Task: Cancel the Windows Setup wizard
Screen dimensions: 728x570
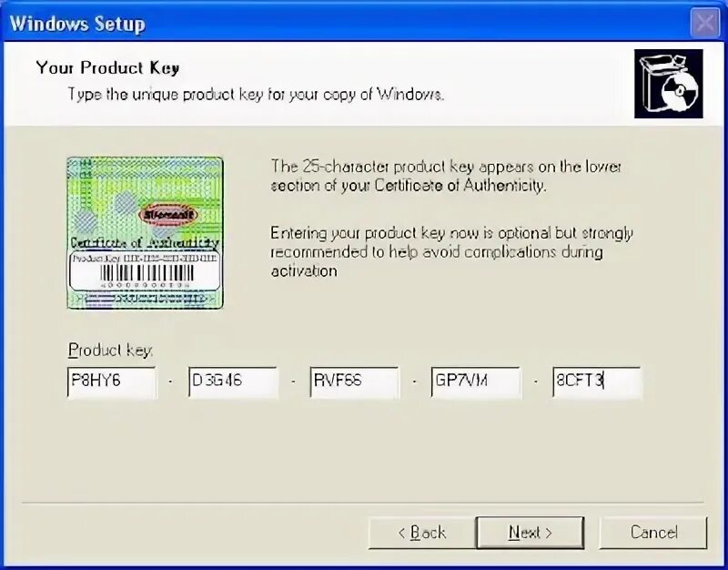Action: tap(653, 533)
